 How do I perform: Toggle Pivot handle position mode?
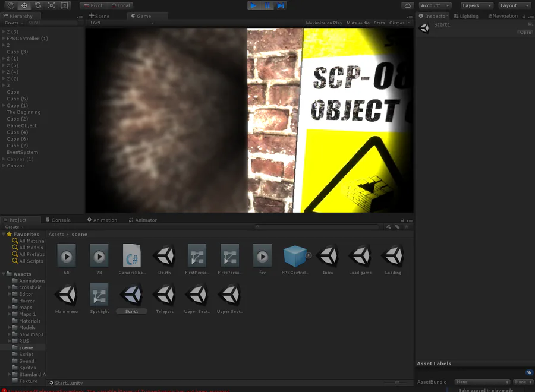pyautogui.click(x=93, y=5)
